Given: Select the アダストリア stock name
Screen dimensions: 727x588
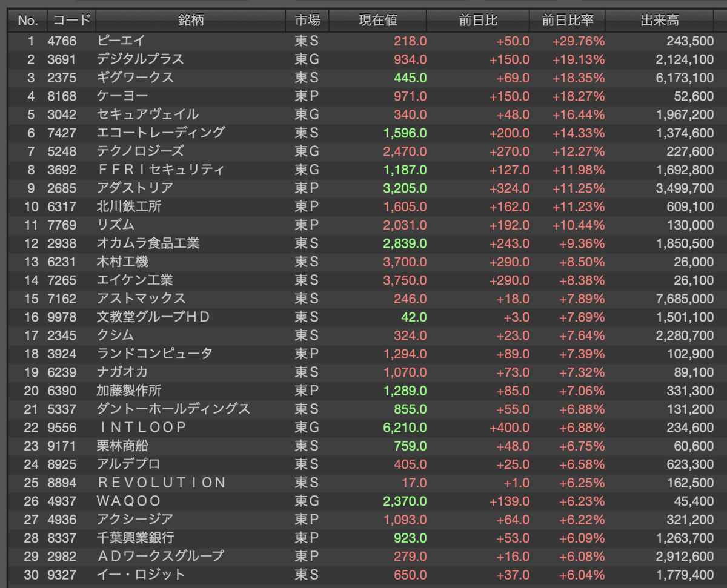Looking at the screenshot, I should tap(135, 188).
